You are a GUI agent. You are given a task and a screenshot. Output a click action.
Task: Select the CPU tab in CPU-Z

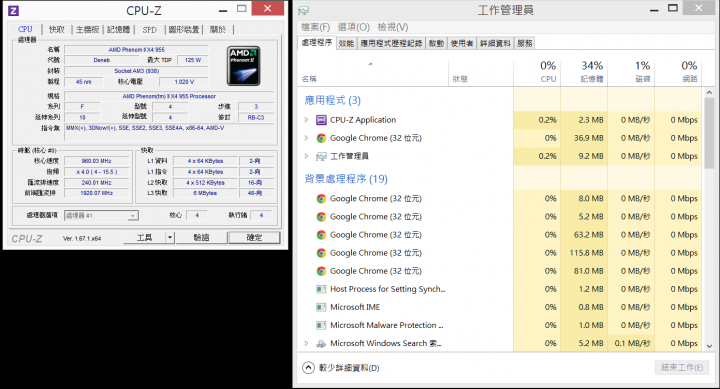click(25, 29)
